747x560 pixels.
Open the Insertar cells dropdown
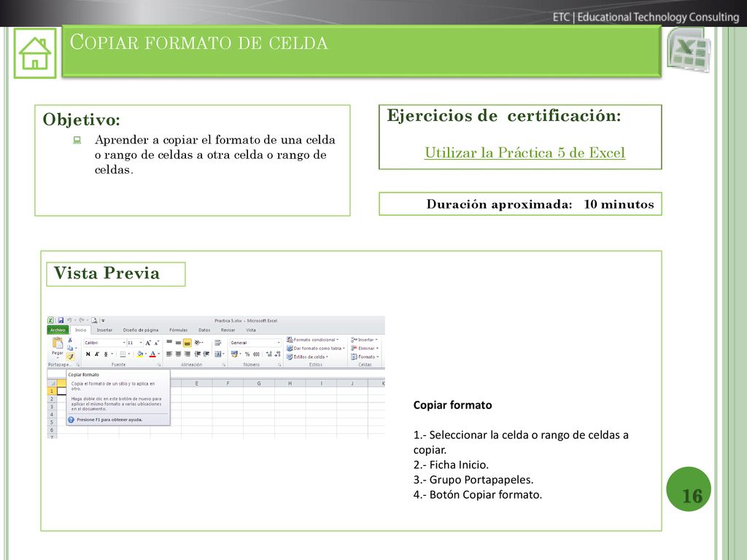tap(365, 340)
